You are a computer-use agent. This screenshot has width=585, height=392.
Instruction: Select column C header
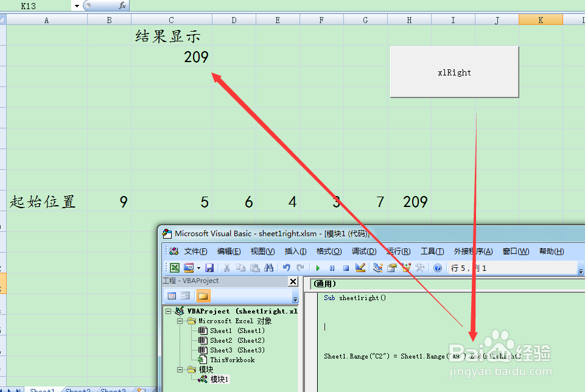(171, 19)
